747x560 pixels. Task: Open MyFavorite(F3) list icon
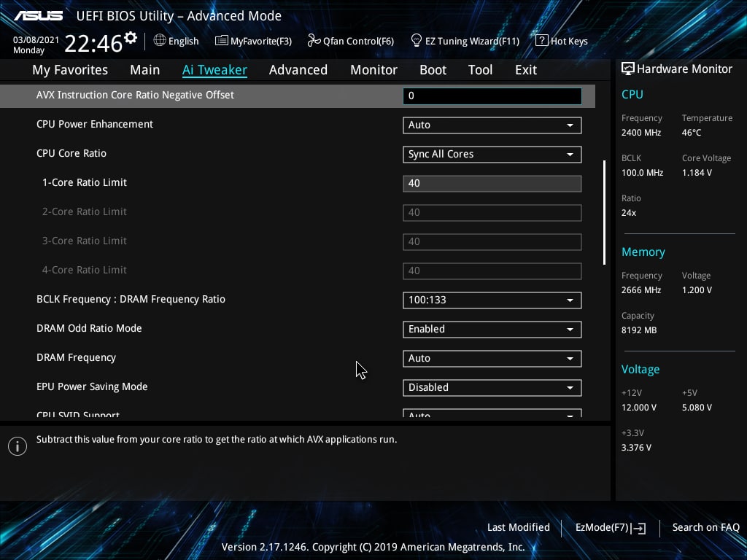[x=221, y=41]
